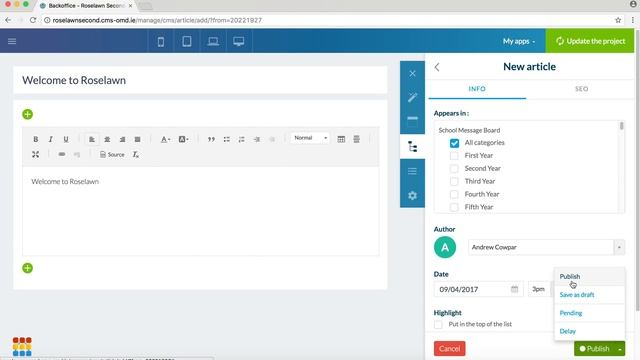Viewport: 640px width, 360px height.
Task: Open the list lines panel icon
Action: tap(412, 171)
